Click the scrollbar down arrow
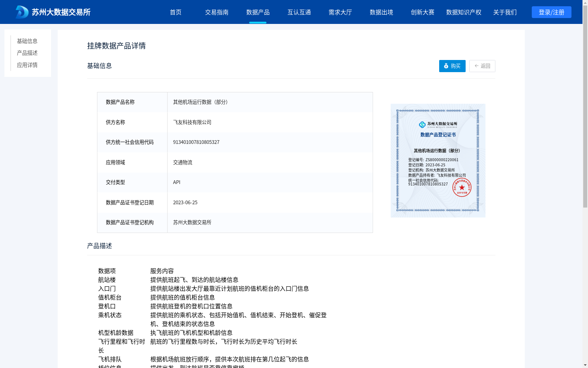Screen dimensions: 588x368 585,365
